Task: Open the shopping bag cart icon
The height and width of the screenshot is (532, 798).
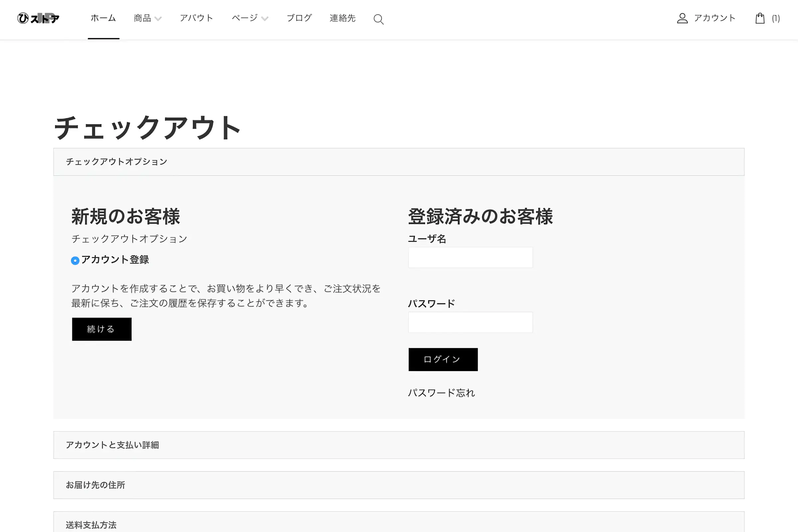Action: [x=760, y=18]
